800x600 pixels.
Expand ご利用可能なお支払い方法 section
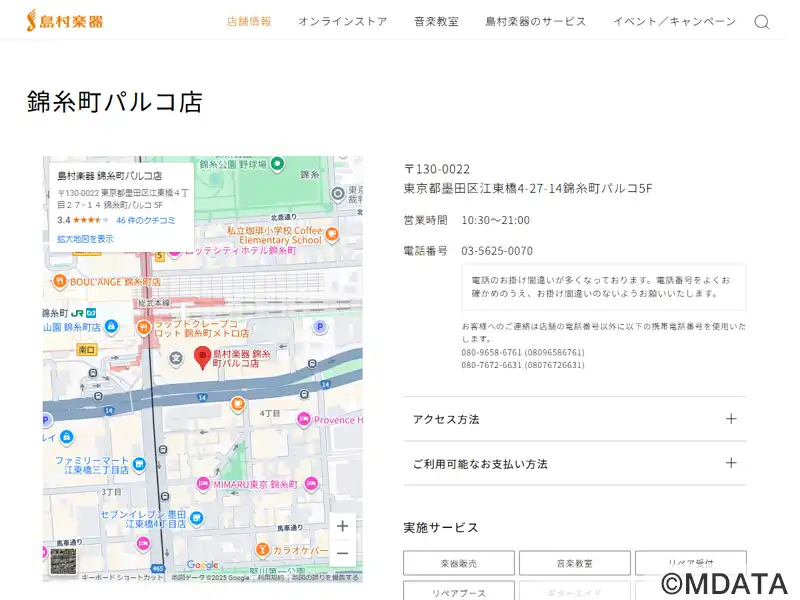point(575,463)
